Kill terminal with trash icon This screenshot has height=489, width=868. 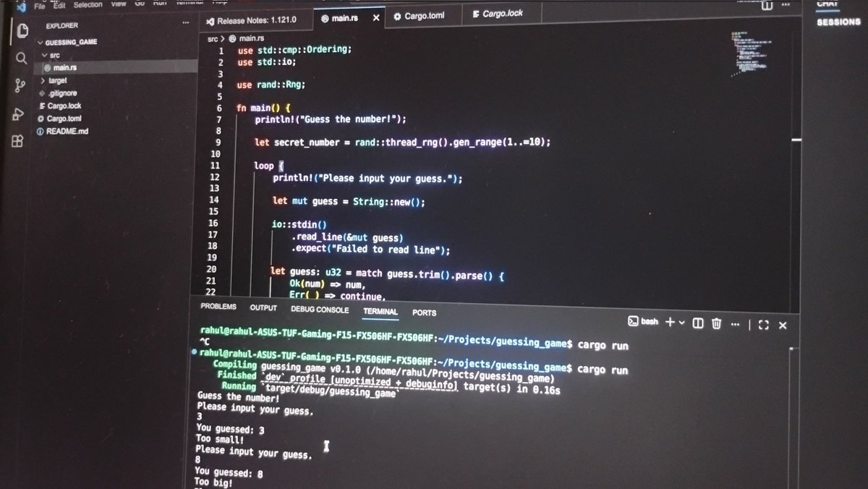[x=716, y=323]
